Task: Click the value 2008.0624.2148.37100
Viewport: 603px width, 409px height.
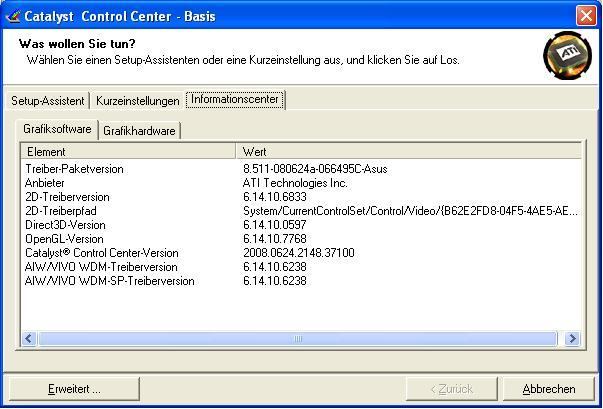Action: point(298,253)
